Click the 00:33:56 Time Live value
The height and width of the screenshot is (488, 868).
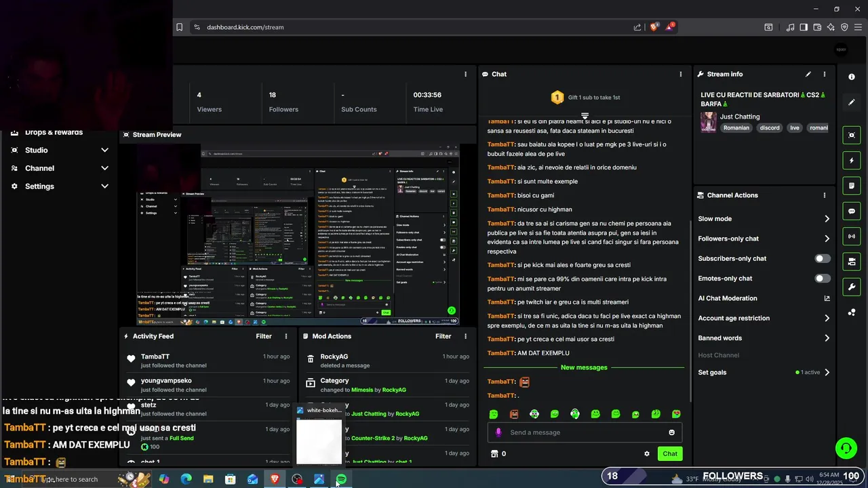point(427,95)
